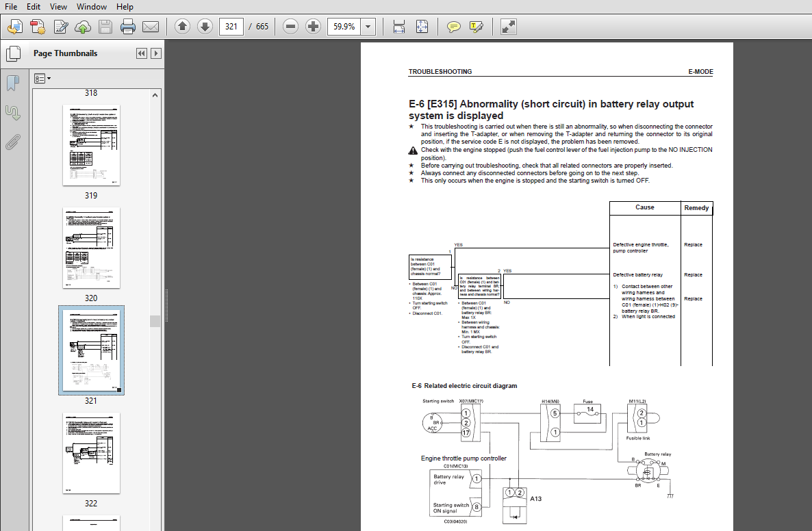Viewport: 812px width, 531px height.
Task: Go to previous page with up arrow
Action: pos(182,27)
